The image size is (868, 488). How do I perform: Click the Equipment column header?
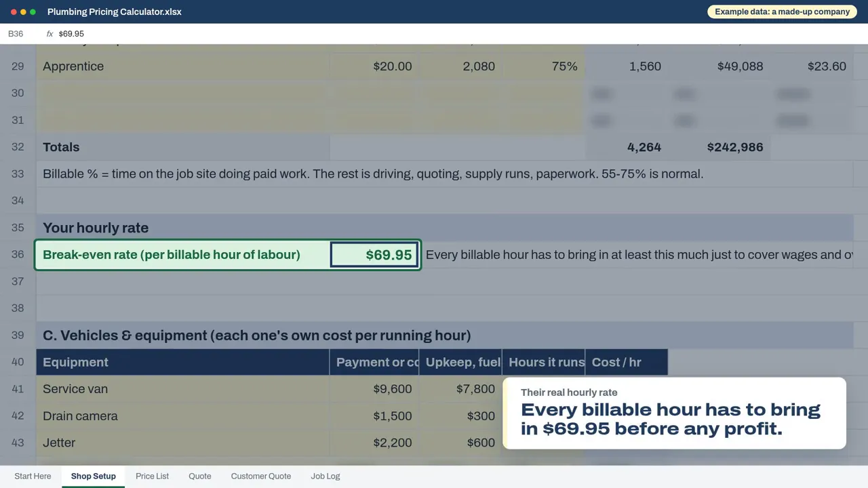[x=183, y=362]
